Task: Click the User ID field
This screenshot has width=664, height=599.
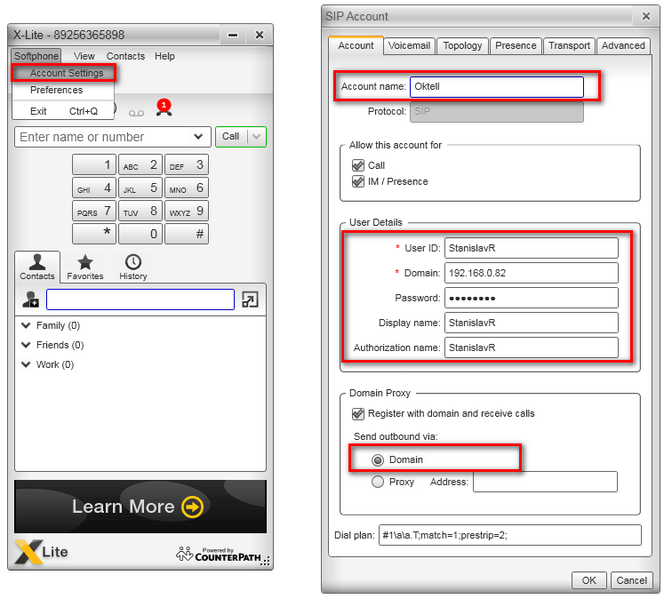Action: point(531,248)
